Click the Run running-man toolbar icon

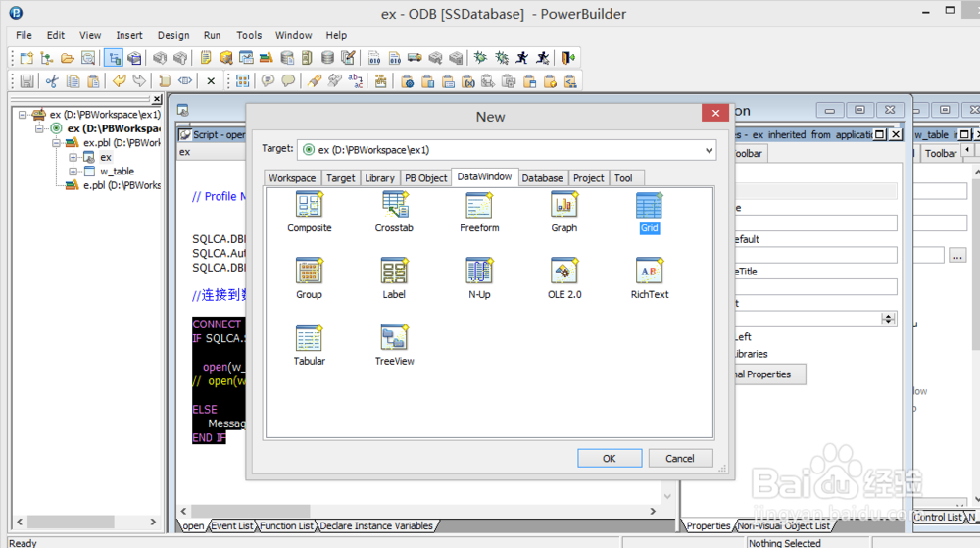click(x=522, y=58)
